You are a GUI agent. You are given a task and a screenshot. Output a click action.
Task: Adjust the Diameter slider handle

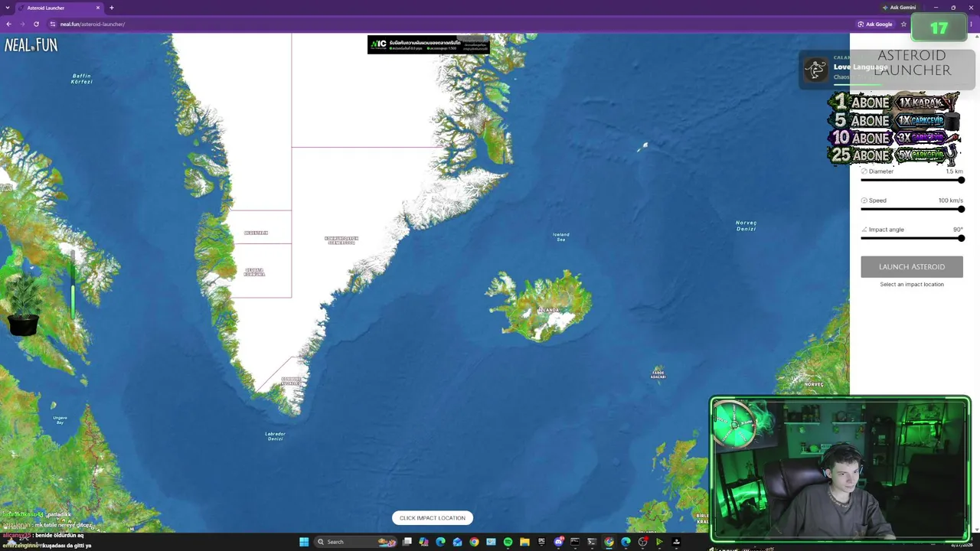point(961,180)
